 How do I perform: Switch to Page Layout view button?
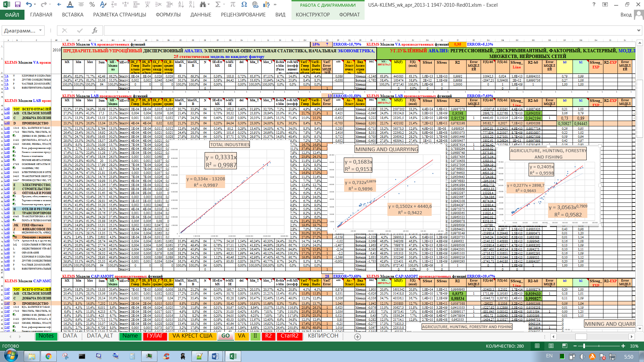click(551, 346)
